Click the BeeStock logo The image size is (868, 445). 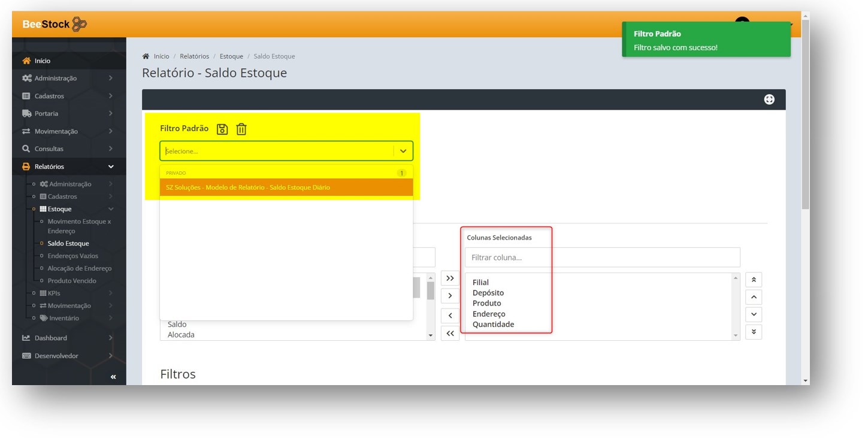pyautogui.click(x=55, y=25)
